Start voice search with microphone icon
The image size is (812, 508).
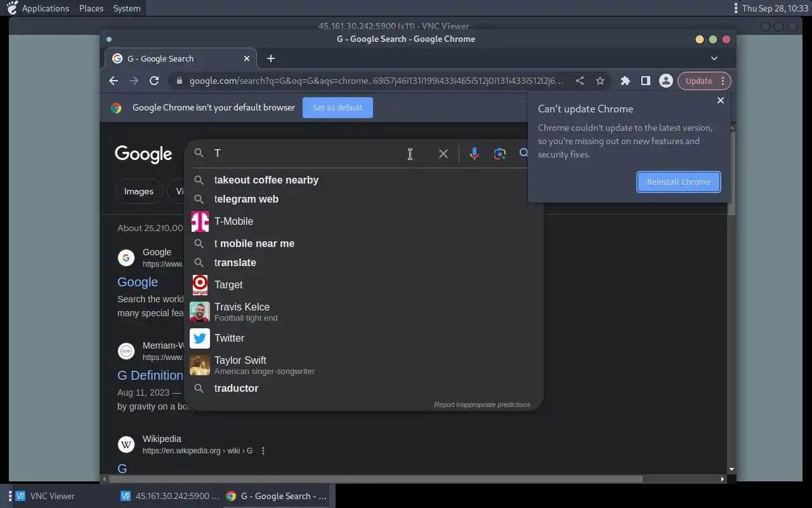[x=474, y=154]
